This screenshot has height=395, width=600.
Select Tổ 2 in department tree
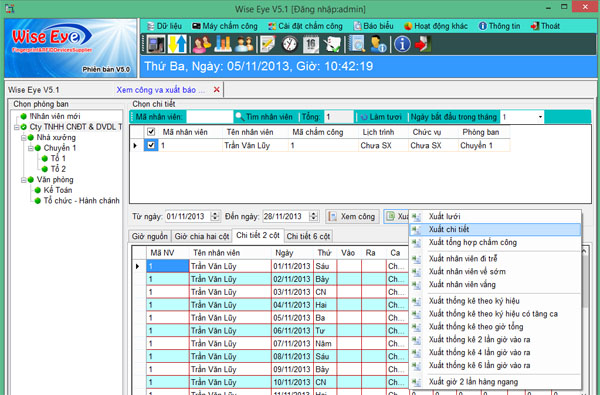(58, 169)
